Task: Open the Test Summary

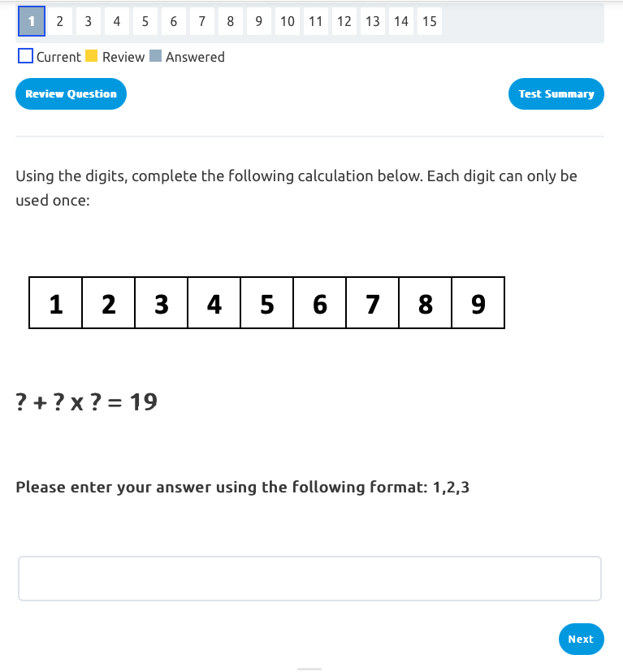Action: pos(556,94)
